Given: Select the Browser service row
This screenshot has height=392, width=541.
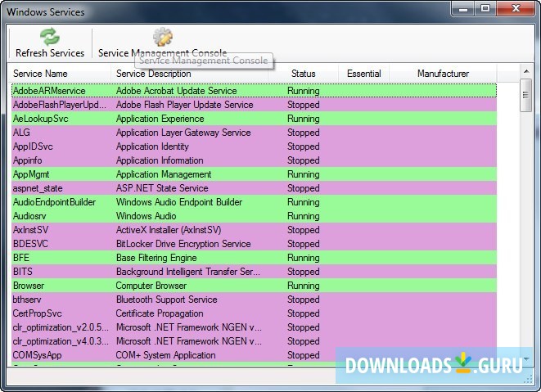Looking at the screenshot, I should [254, 286].
